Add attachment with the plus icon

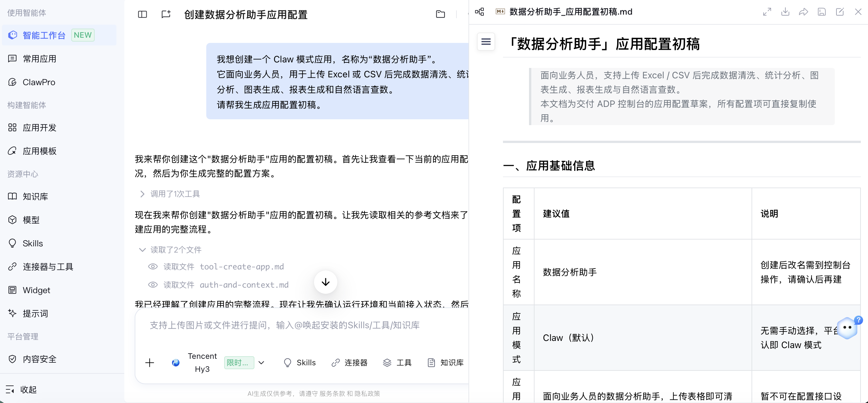150,363
